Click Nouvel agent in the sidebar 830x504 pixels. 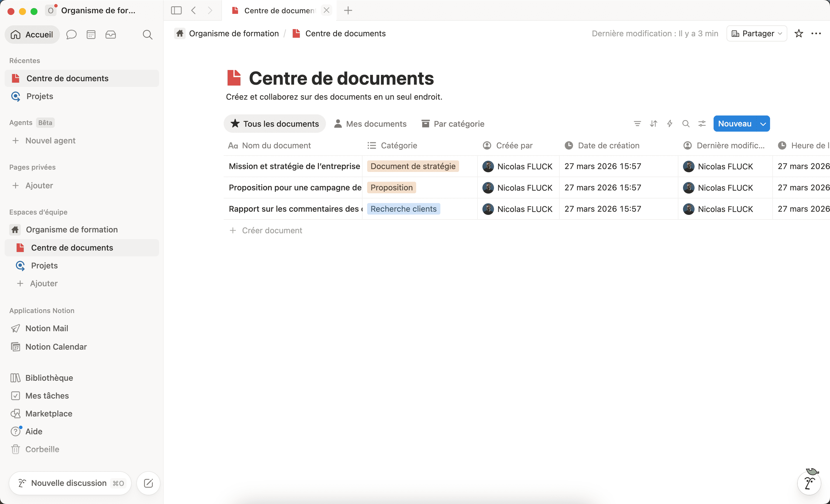click(50, 140)
